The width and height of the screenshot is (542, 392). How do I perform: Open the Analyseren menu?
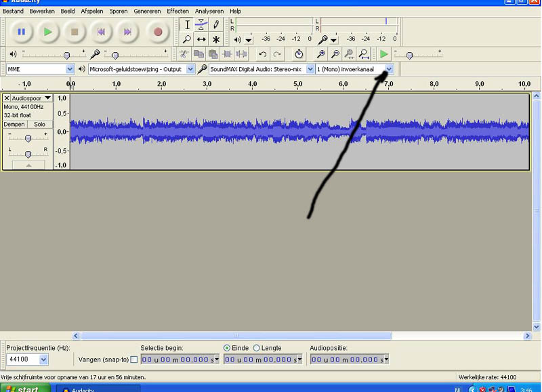209,11
